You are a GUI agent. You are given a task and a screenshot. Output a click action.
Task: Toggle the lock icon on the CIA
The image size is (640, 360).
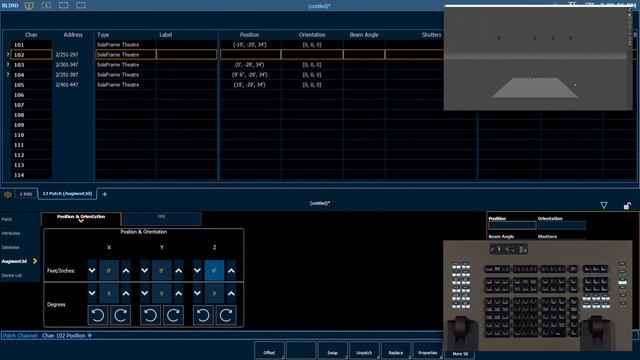pos(627,205)
